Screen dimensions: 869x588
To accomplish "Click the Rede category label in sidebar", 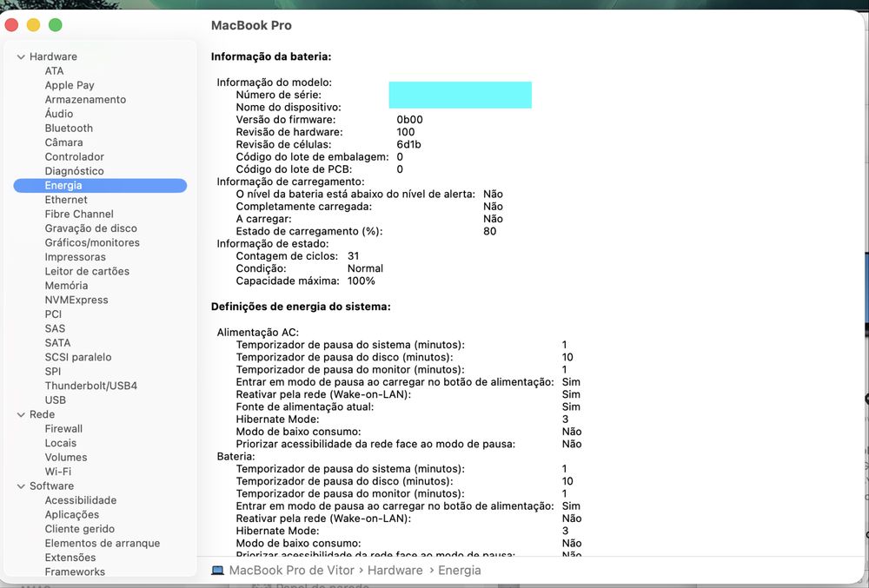I will tap(42, 414).
